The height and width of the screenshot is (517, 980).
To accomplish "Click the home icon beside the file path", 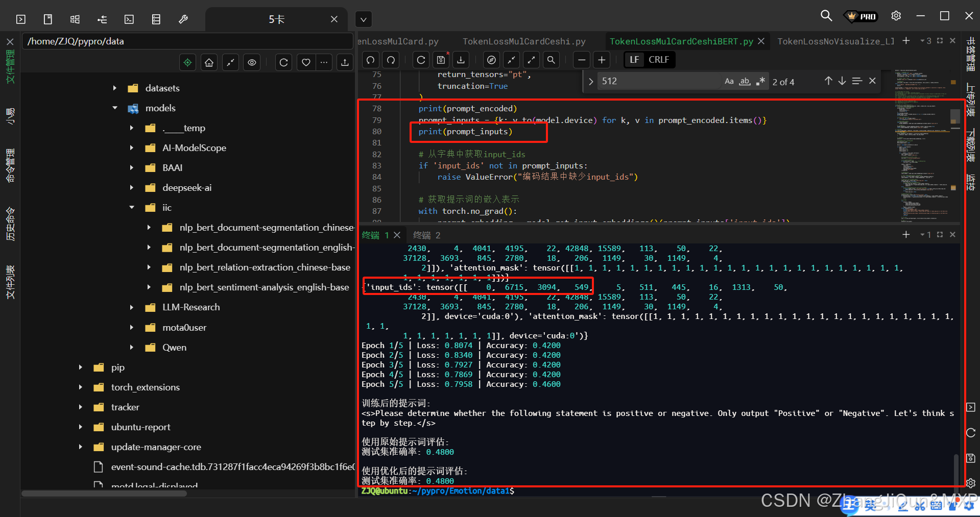I will click(x=209, y=62).
